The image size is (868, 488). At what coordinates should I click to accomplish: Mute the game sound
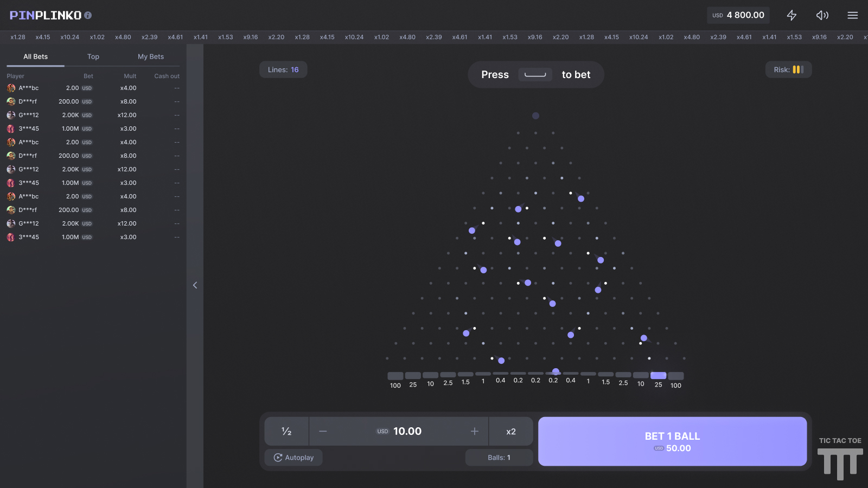pyautogui.click(x=822, y=15)
